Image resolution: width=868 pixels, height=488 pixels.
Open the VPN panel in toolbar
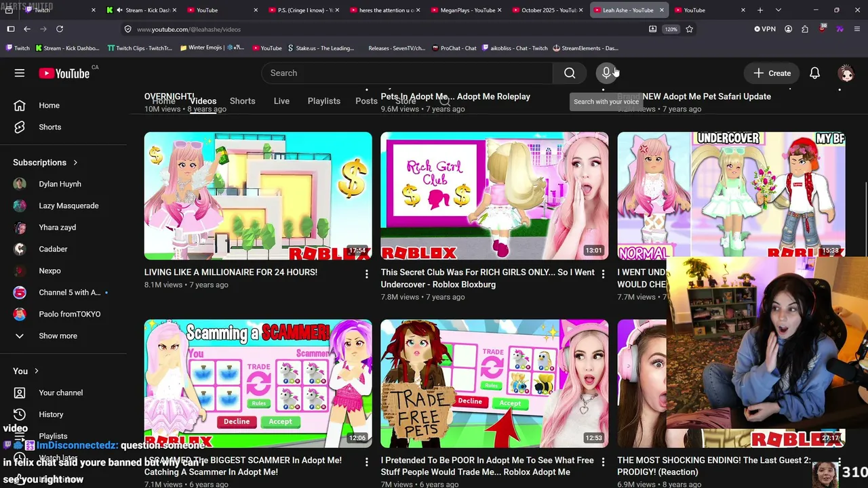(765, 29)
